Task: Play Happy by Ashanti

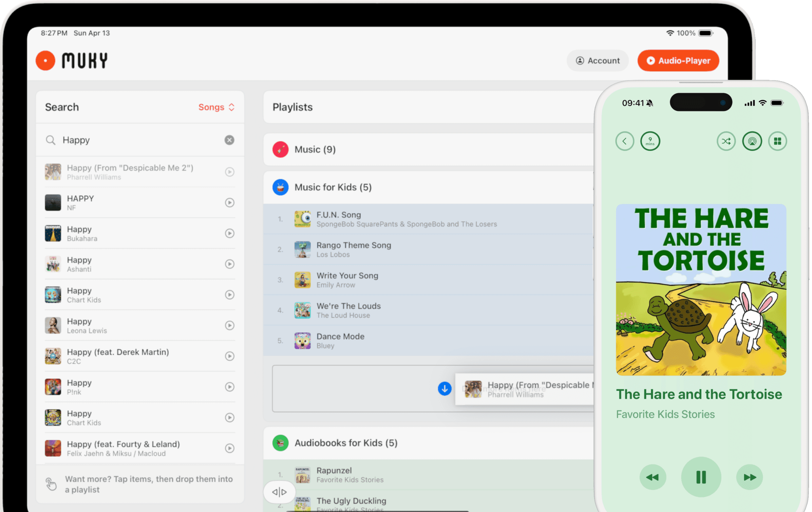Action: [x=230, y=264]
